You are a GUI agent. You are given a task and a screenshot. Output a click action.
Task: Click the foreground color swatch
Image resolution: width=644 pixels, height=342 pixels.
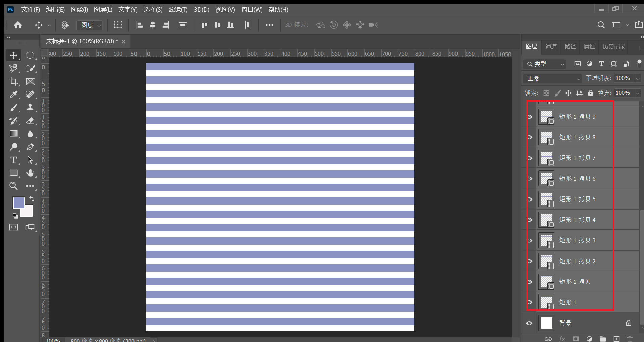pos(19,203)
